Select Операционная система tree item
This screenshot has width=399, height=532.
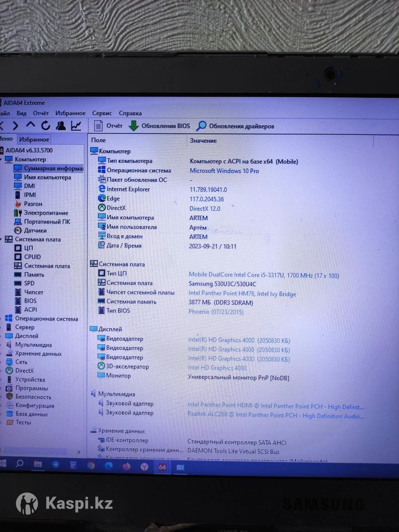click(x=41, y=319)
